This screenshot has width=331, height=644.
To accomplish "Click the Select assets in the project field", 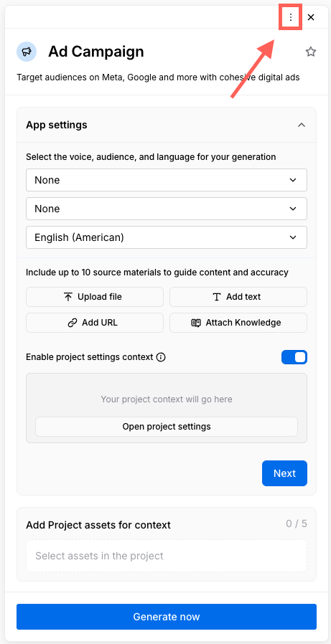I will [166, 556].
